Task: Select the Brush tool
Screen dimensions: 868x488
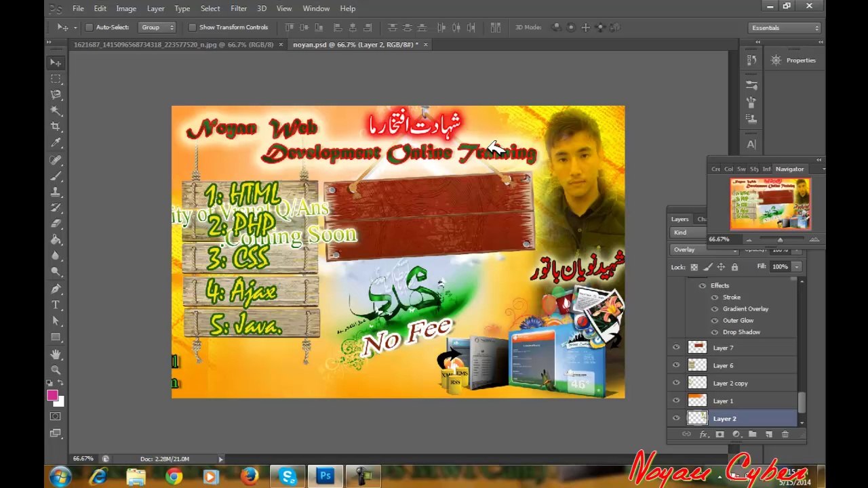Action: pos(56,176)
